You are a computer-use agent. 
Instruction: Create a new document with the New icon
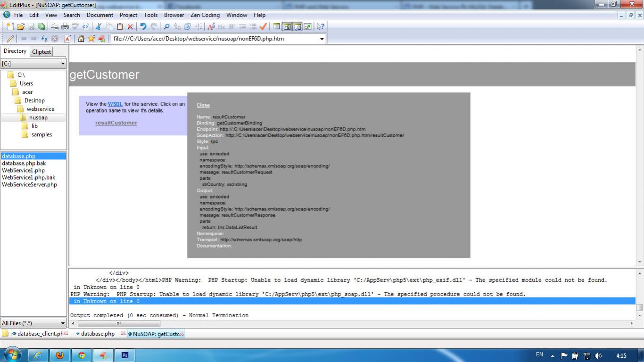click(x=10, y=26)
